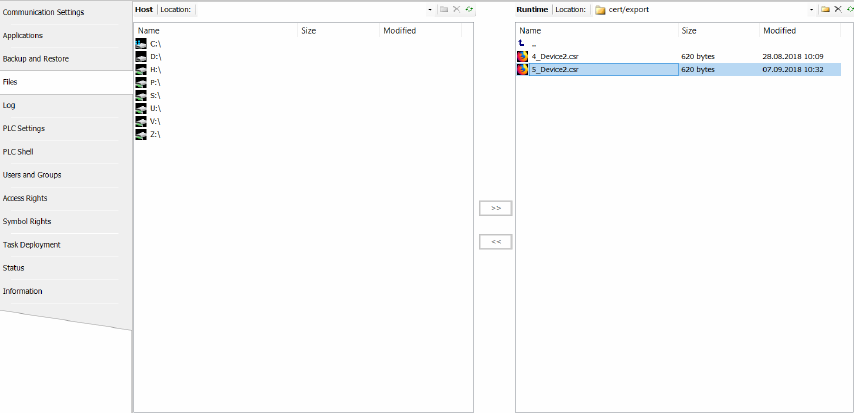Click the Runtime refresh icon
The image size is (854, 413).
tap(849, 9)
